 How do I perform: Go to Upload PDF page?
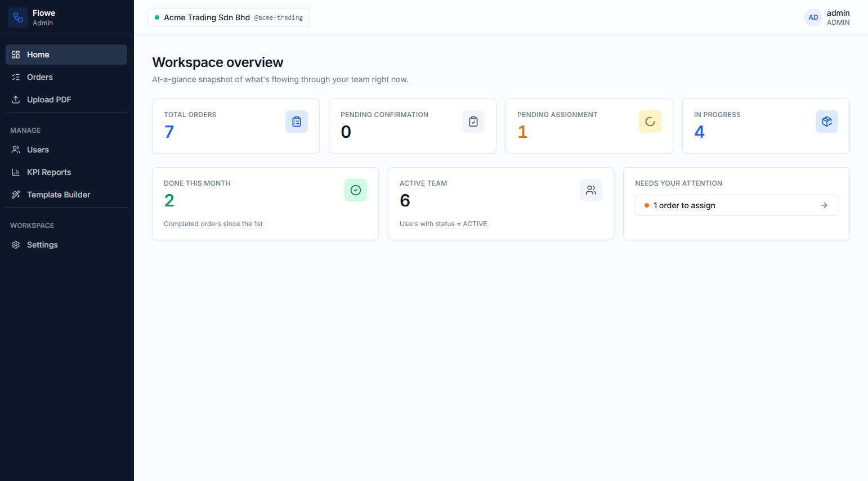(x=66, y=100)
